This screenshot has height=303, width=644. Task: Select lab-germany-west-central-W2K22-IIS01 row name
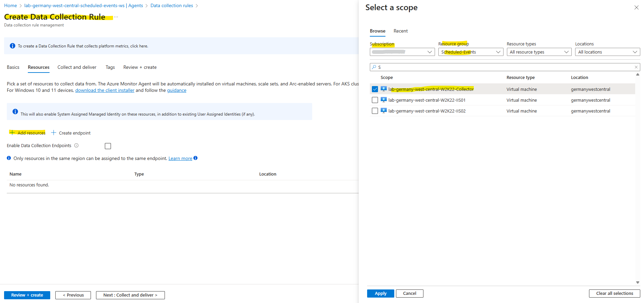(x=427, y=100)
